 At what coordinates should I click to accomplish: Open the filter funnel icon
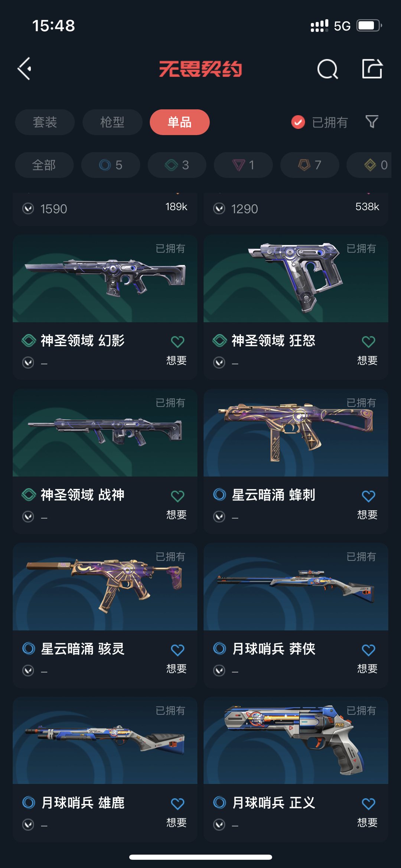pos(372,122)
